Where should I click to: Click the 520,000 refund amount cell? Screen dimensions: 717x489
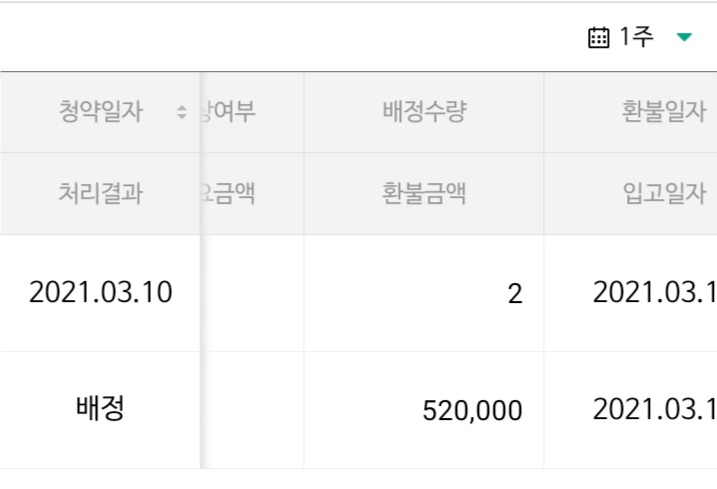point(473,411)
